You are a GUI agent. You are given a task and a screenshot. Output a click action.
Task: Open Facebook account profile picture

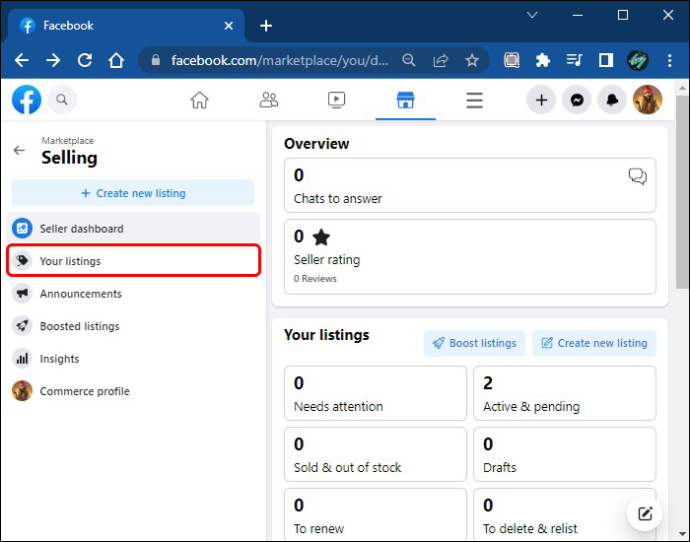click(647, 100)
